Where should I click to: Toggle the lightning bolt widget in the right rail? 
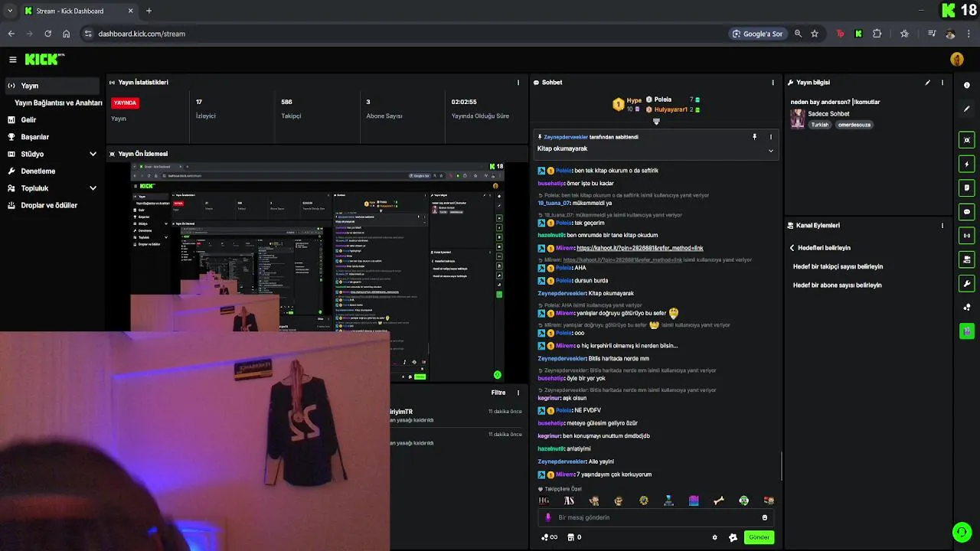967,164
